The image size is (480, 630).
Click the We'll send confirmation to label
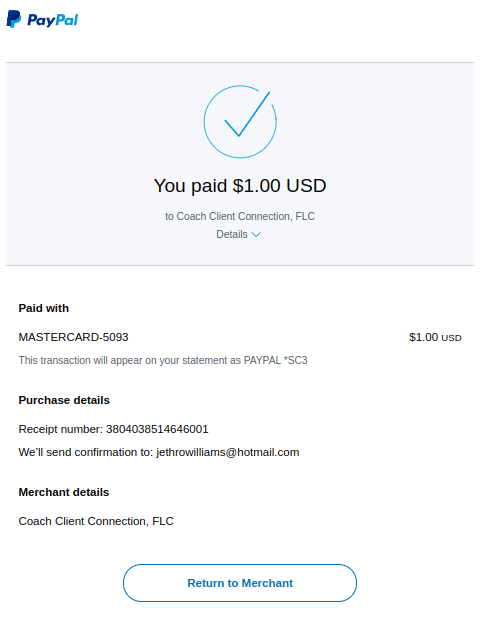tap(86, 452)
